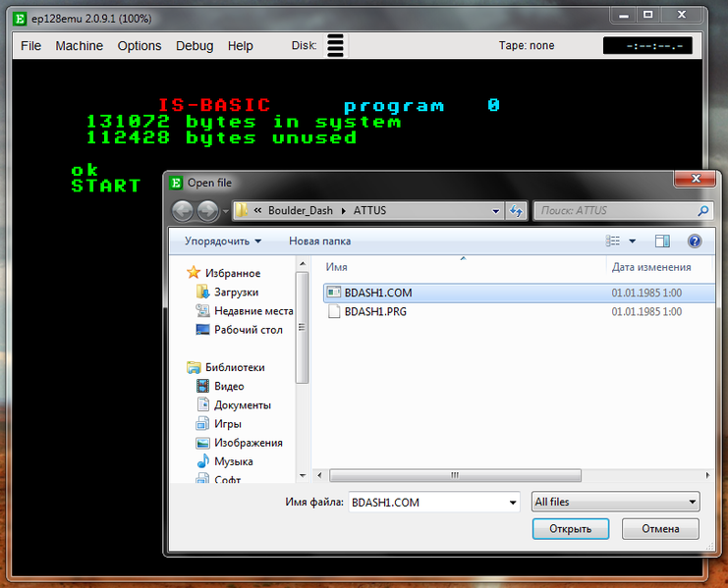The height and width of the screenshot is (588, 728).
Task: Open the Изображения library
Action: click(248, 443)
